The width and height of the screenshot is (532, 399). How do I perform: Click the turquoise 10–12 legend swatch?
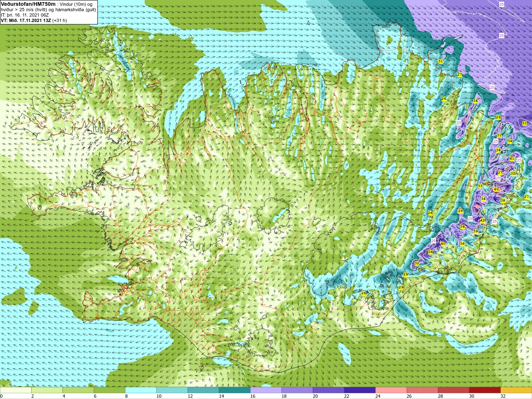coord(172,390)
